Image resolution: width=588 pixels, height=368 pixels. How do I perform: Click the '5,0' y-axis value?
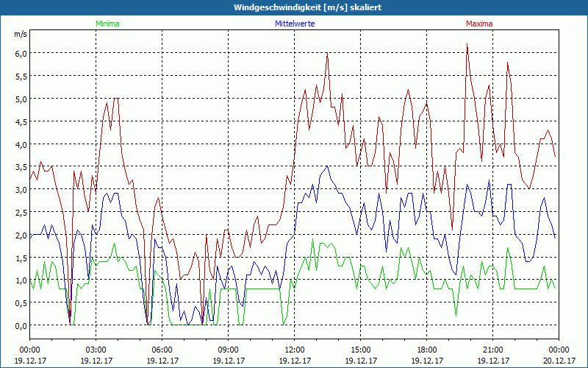tap(21, 99)
